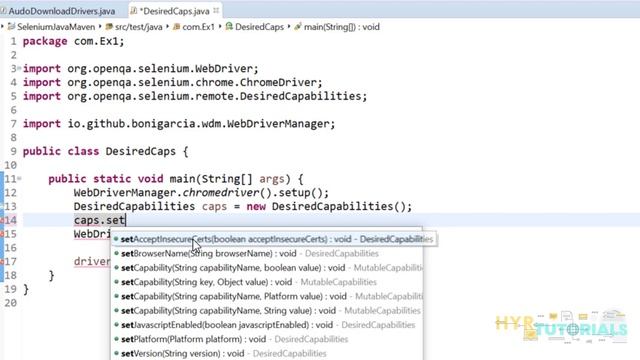The height and width of the screenshot is (360, 640).
Task: Choose setBrowserName(String browserName) suggestion
Action: [267, 253]
